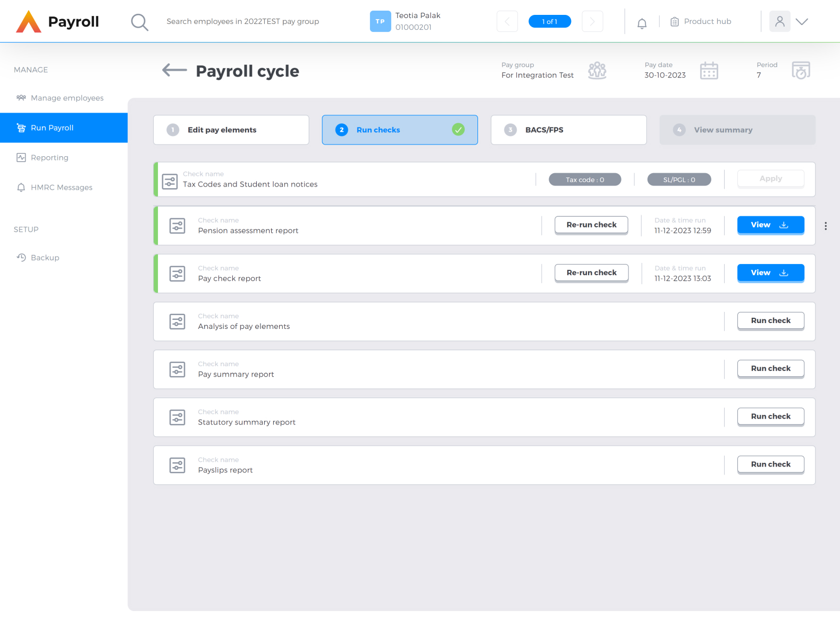
Task: Run check for Analysis of pay elements
Action: coord(770,320)
